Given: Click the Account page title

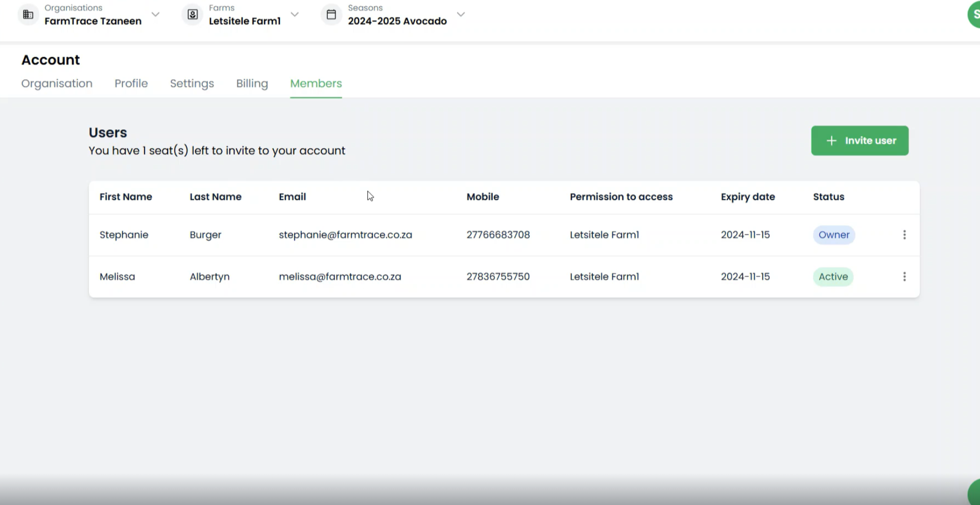Looking at the screenshot, I should coord(51,60).
